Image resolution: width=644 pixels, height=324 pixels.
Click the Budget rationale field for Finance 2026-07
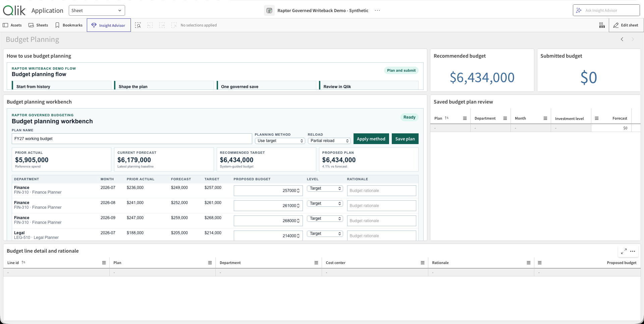click(x=381, y=191)
